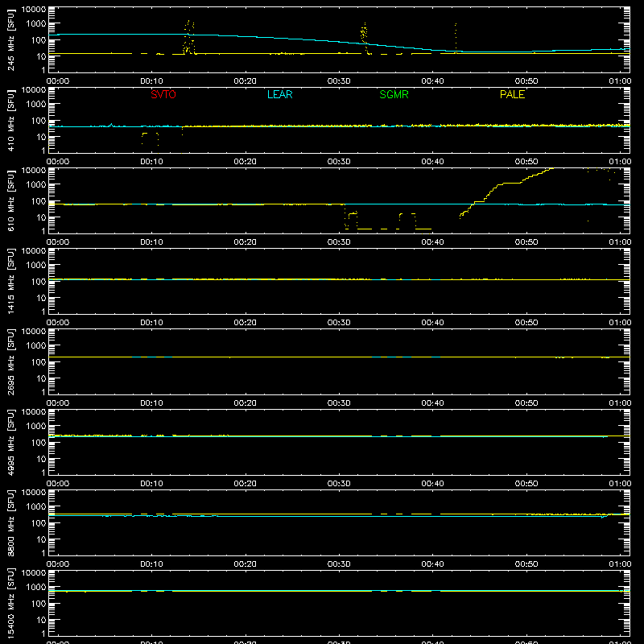Click the 10000 tick of the 245 MHz plot
The image size is (644, 644).
(34, 9)
